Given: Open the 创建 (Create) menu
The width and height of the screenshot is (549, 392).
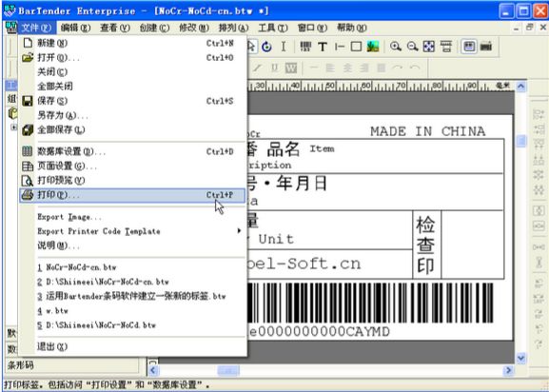Looking at the screenshot, I should coord(154,28).
